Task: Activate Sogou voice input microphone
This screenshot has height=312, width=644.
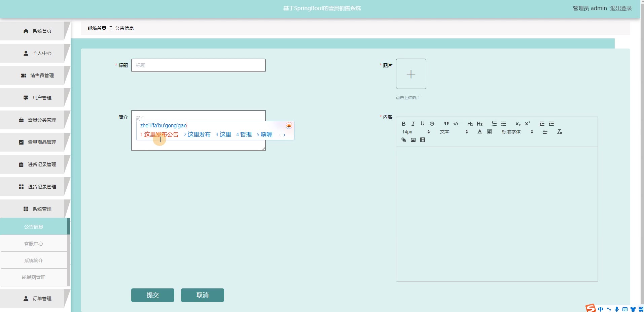Action: click(x=617, y=309)
